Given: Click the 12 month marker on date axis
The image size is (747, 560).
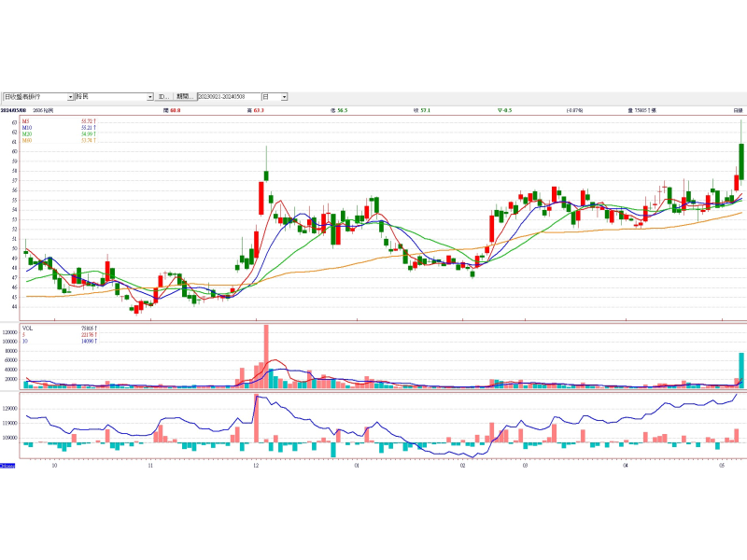Looking at the screenshot, I should pos(256,463).
